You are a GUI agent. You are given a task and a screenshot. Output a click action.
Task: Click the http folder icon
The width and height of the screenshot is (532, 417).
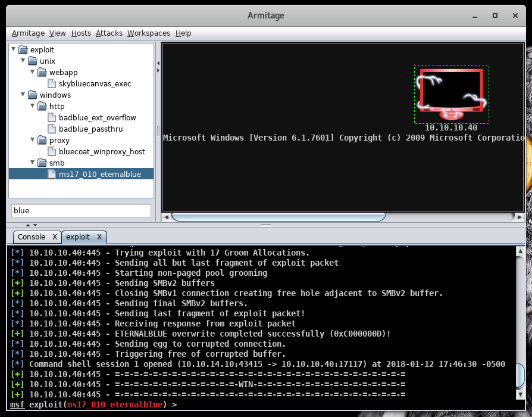(x=42, y=106)
